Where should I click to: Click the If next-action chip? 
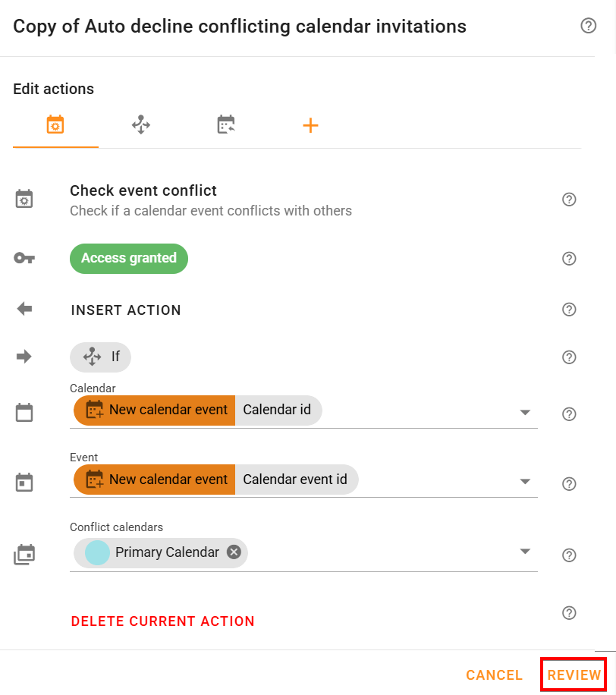[x=100, y=357]
